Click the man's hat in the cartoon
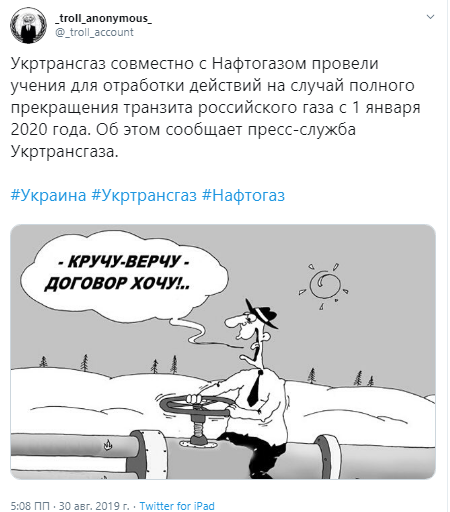Image resolution: width=450 pixels, height=512 pixels. coord(261,313)
